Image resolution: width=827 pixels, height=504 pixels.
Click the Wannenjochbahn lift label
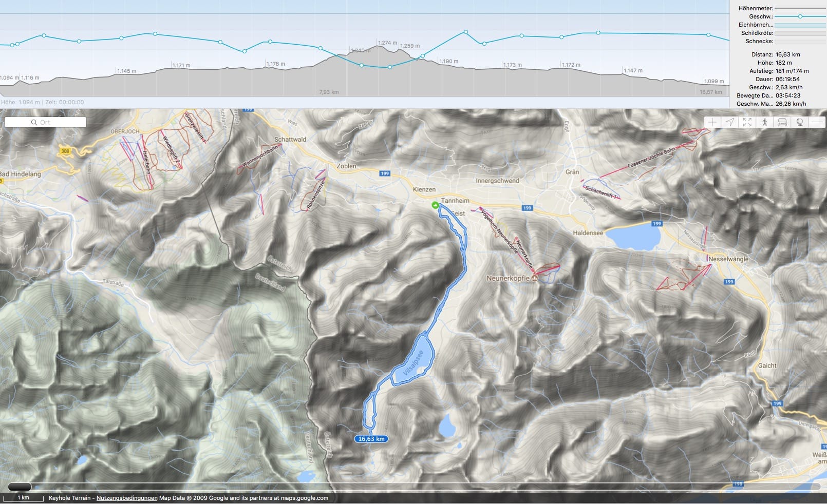coord(260,155)
